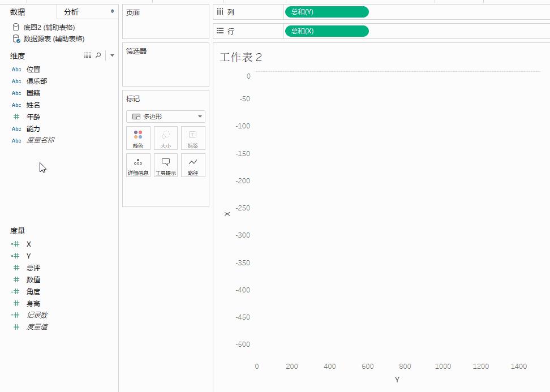Click the 标记 card header

(133, 99)
